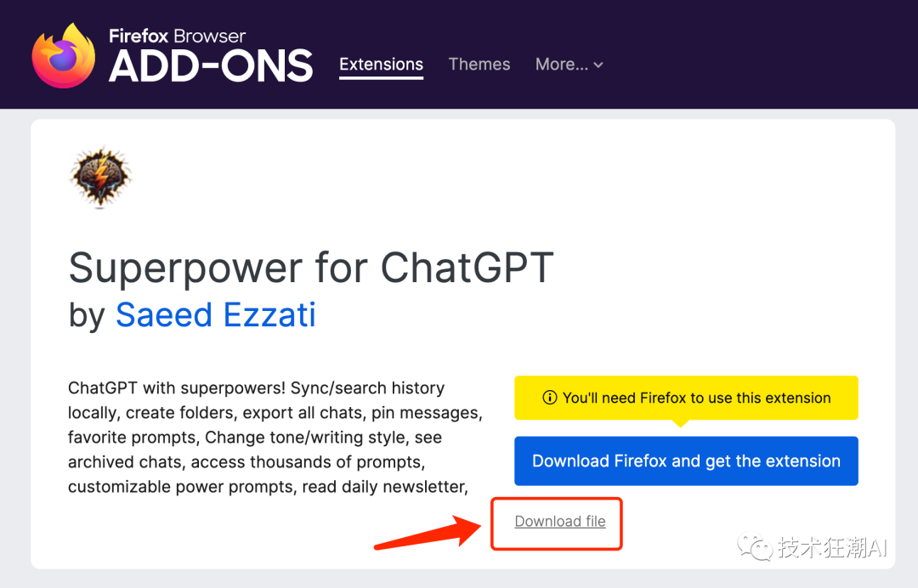The height and width of the screenshot is (588, 918).
Task: Click the yellow "You'll need Firefox" notice text
Action: (696, 398)
